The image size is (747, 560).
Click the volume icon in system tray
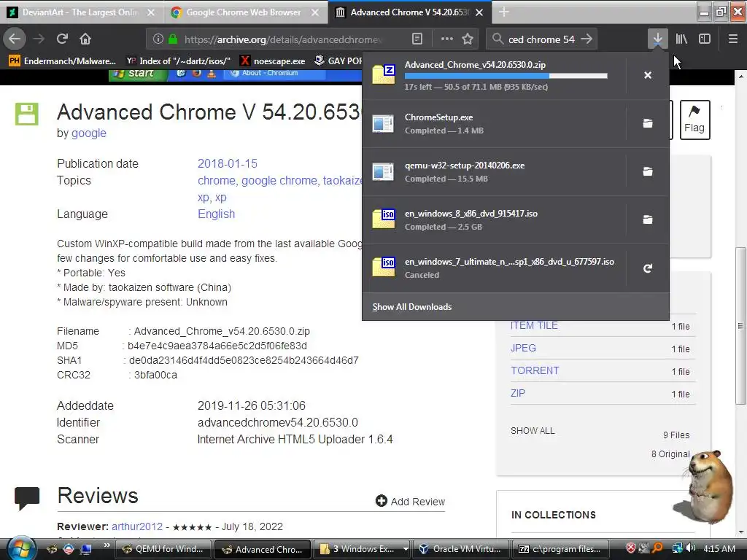click(x=690, y=548)
